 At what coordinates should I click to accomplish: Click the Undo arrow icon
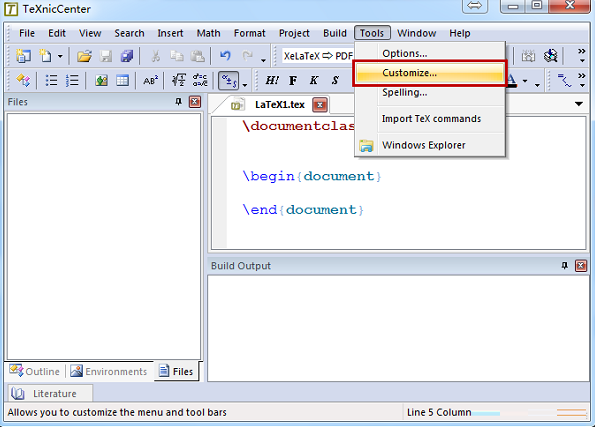225,56
